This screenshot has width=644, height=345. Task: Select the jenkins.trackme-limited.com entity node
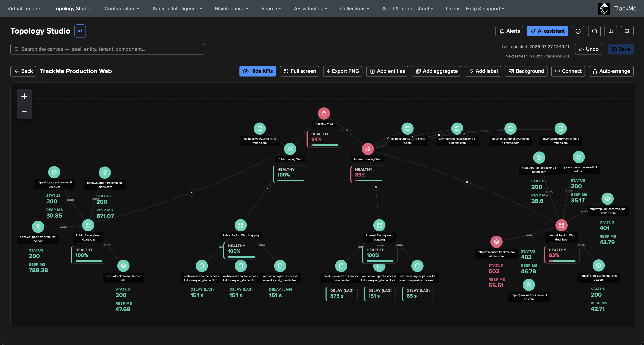528,285
